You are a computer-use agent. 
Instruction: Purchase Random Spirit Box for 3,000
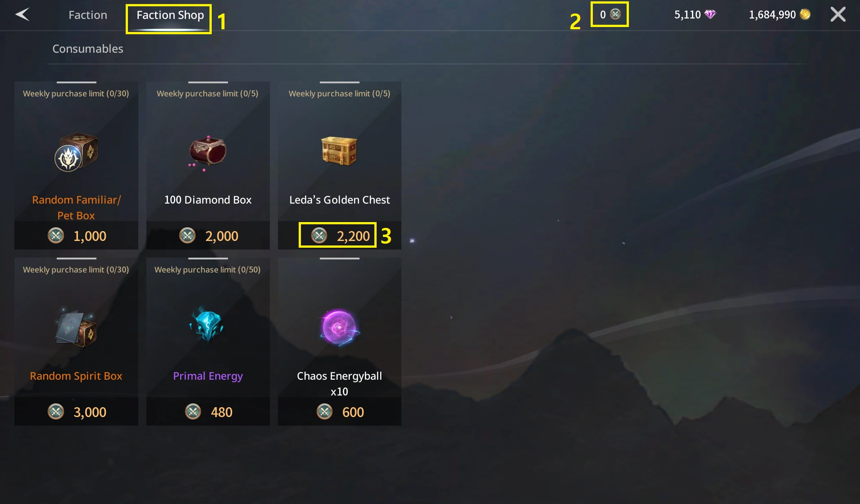tap(77, 412)
